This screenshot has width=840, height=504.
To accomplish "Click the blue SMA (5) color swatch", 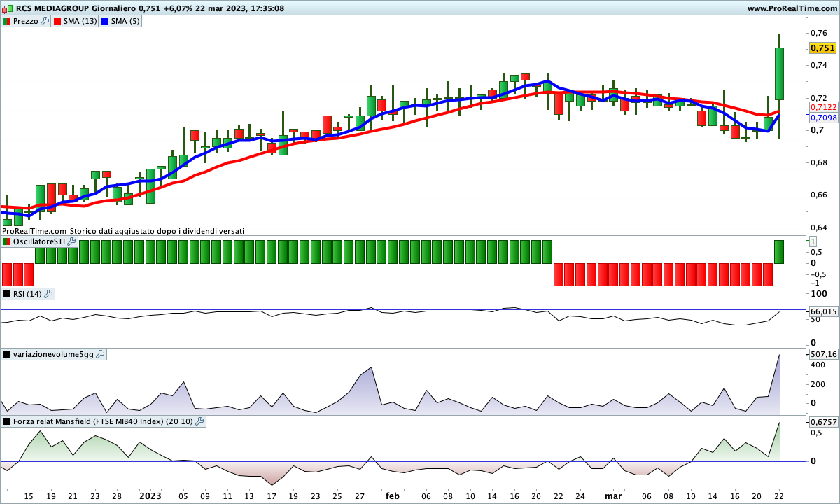I will pyautogui.click(x=105, y=21).
